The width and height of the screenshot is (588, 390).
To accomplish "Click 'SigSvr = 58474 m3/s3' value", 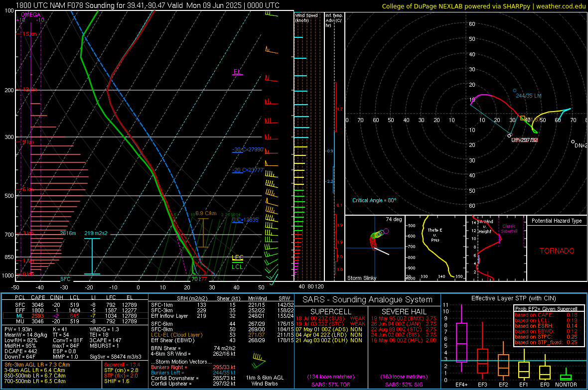I will (116, 357).
